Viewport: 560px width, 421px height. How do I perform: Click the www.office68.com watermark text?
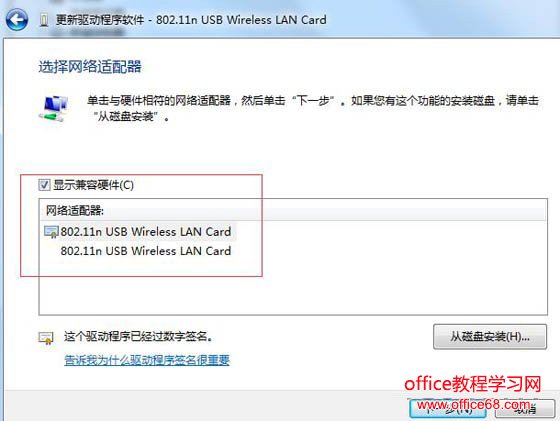coord(474,405)
